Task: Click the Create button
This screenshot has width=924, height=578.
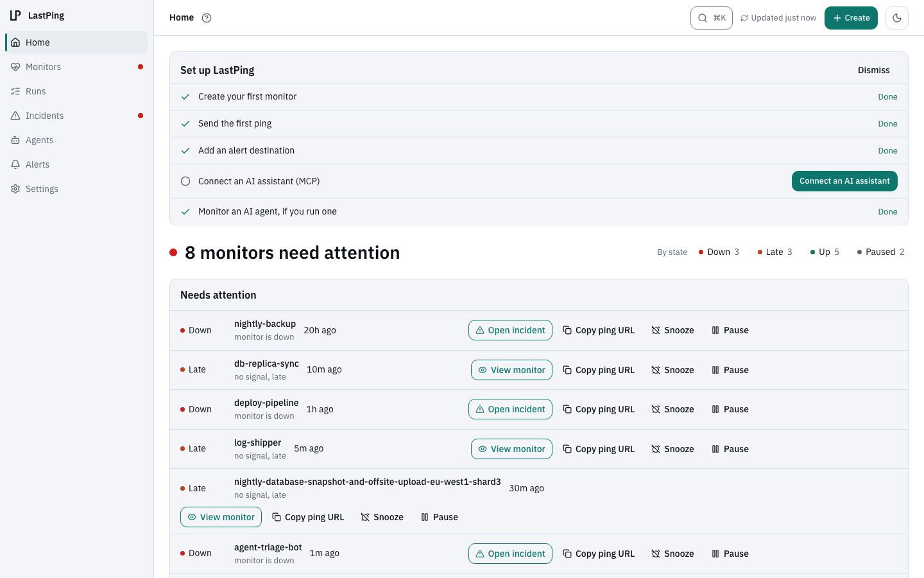Action: pyautogui.click(x=851, y=18)
